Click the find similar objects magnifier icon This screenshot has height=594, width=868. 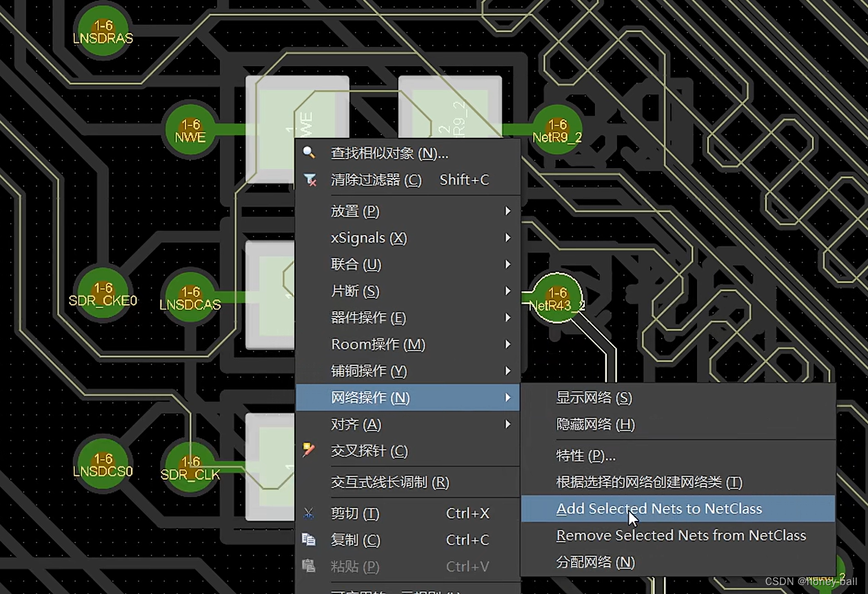click(309, 153)
